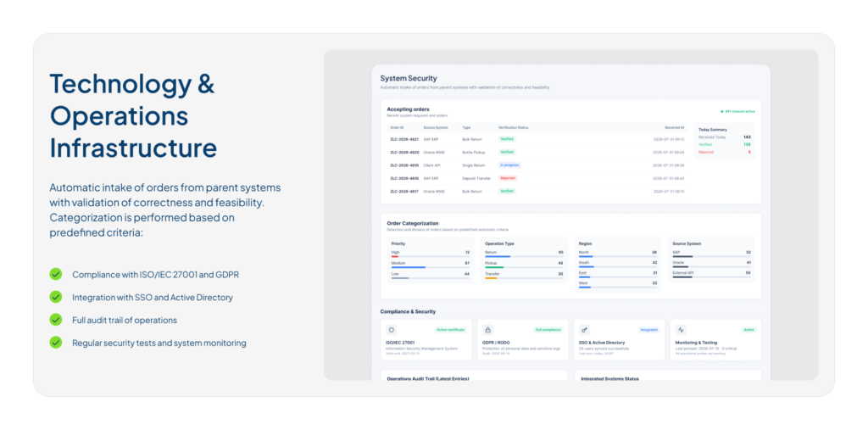Image resolution: width=868 pixels, height=430 pixels.
Task: Click the System Security page title
Action: pos(409,79)
